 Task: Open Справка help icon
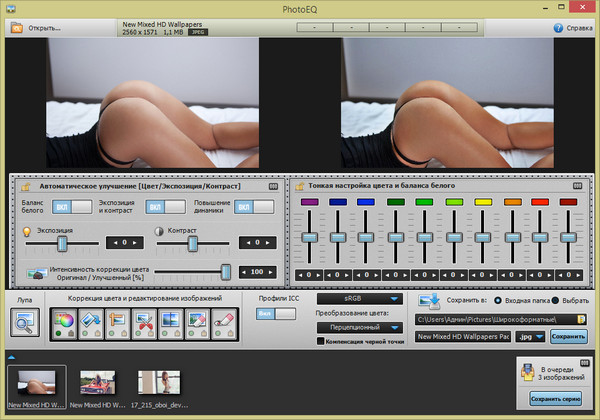coord(559,28)
